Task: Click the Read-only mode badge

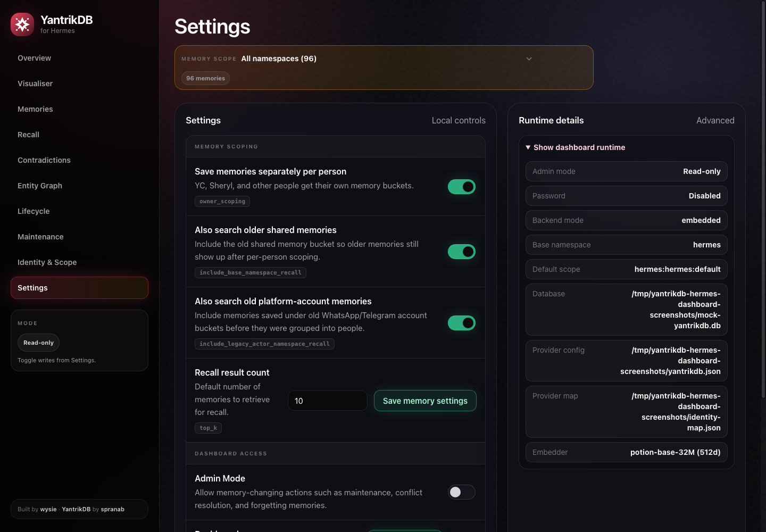Action: [38, 343]
